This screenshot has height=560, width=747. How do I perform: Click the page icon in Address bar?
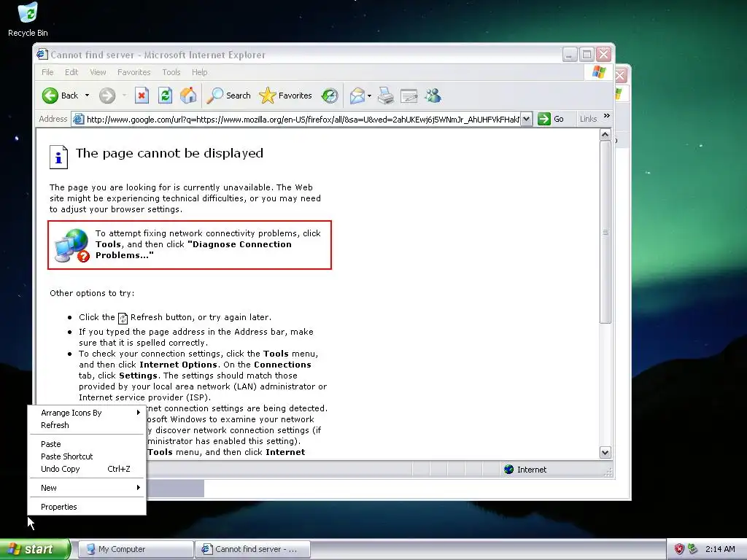point(79,119)
